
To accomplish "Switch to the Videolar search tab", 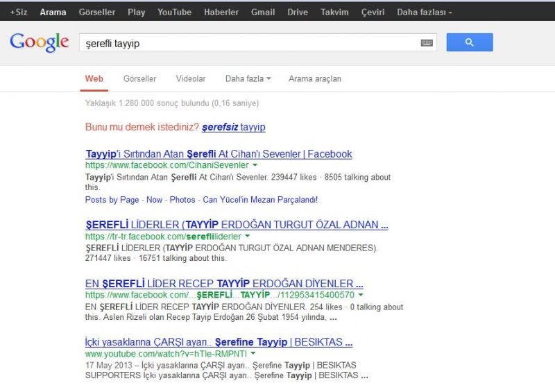I will [191, 79].
